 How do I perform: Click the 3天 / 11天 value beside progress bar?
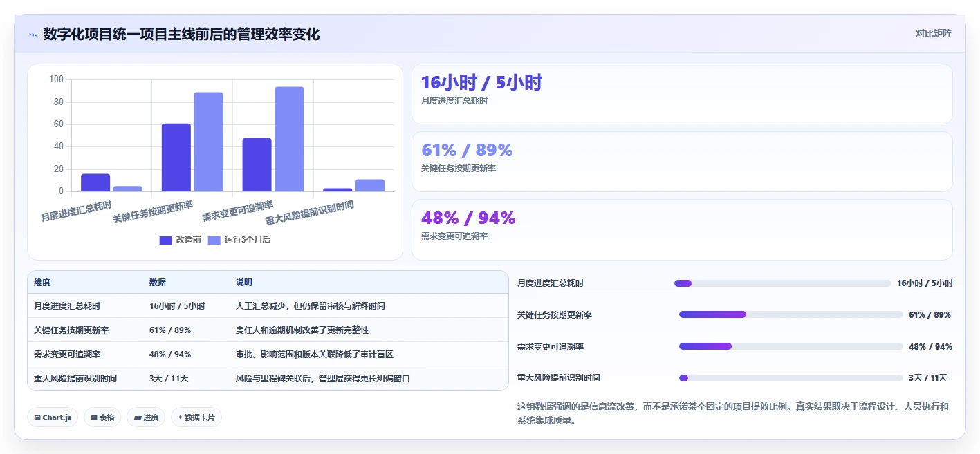pyautogui.click(x=927, y=378)
